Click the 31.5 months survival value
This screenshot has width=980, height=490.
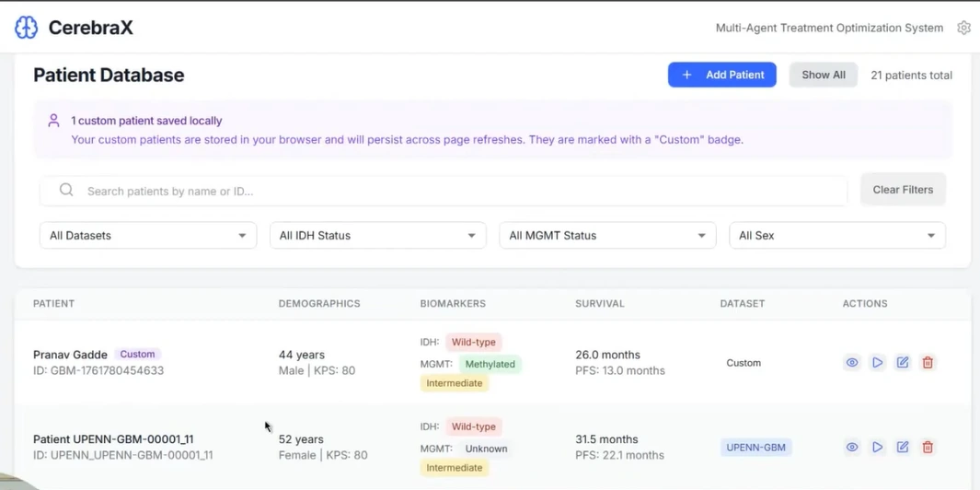click(606, 439)
